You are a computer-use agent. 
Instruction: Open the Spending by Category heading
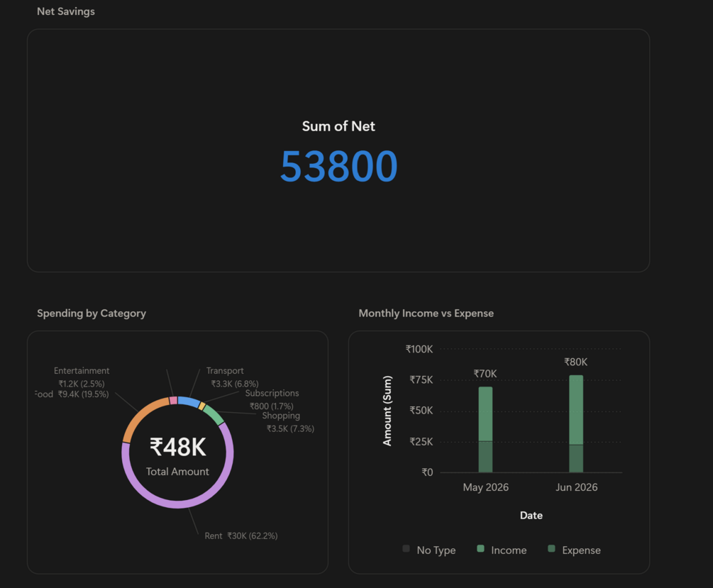point(92,314)
